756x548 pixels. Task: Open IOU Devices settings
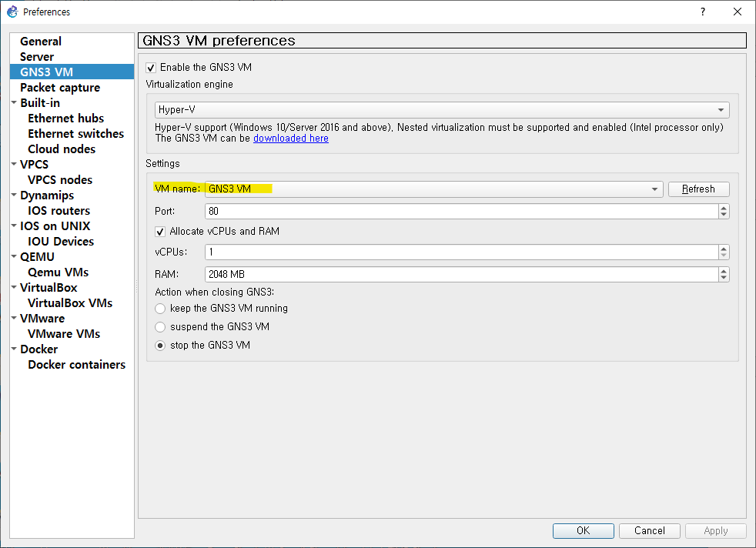point(61,242)
